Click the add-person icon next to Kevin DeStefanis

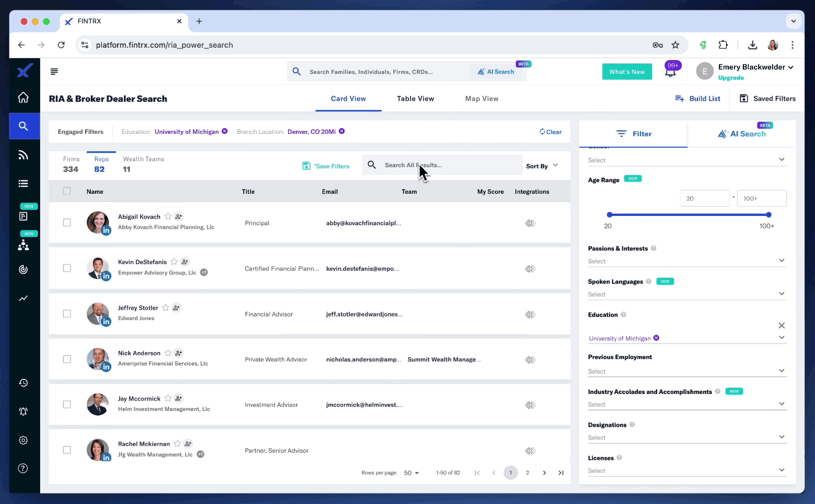tap(185, 262)
